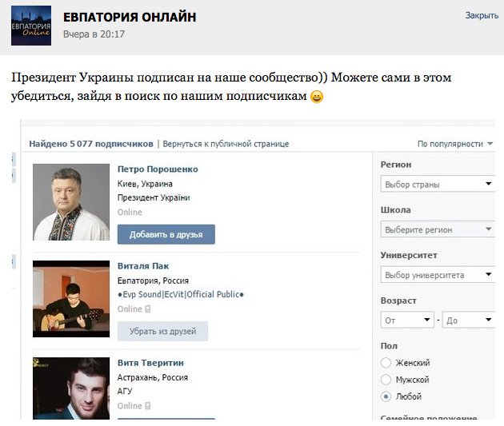Viewport: 504px width, 426px height.
Task: Select the Мужской gender radio button
Action: click(386, 380)
